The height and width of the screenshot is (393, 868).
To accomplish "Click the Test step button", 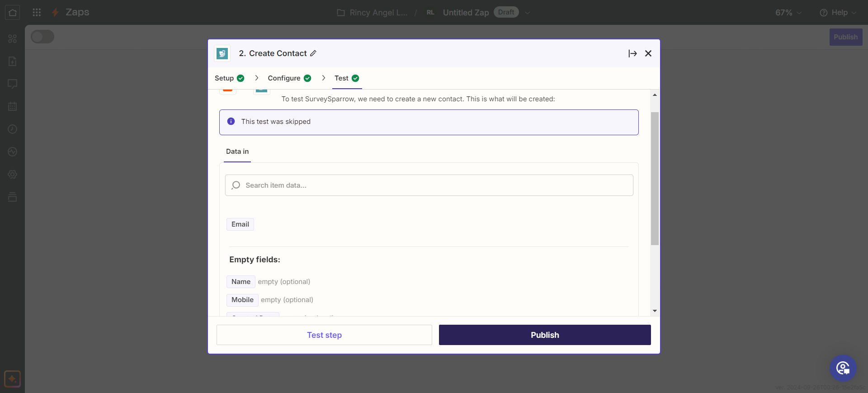I will (324, 335).
